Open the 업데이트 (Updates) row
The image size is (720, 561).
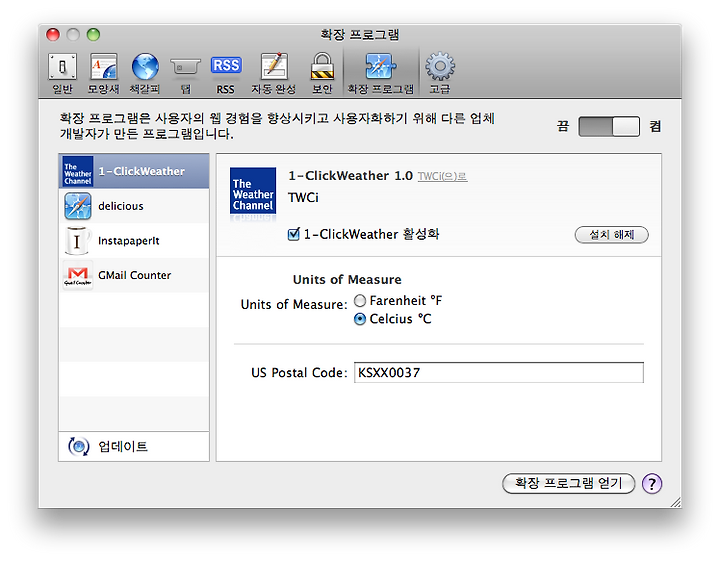pyautogui.click(x=134, y=446)
